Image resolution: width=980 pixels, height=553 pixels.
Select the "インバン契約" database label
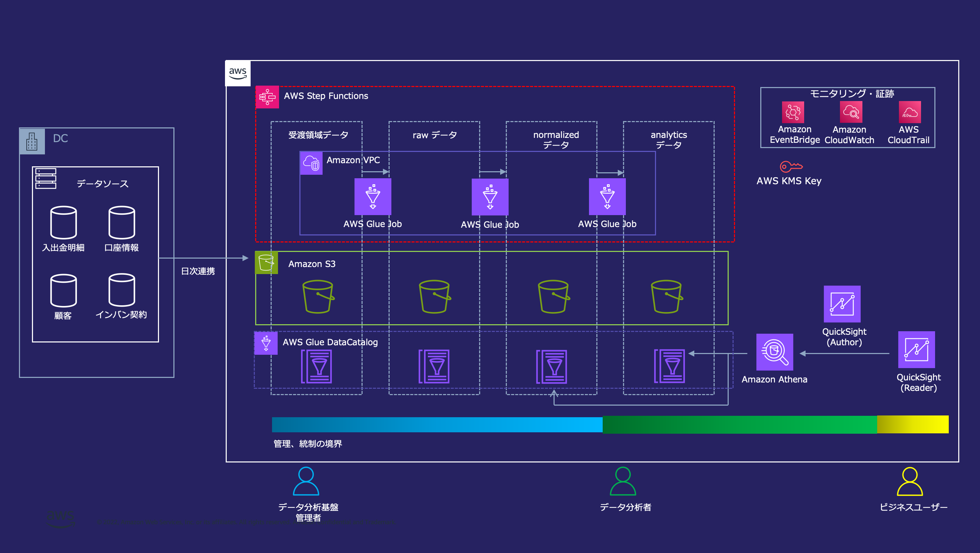pos(121,314)
